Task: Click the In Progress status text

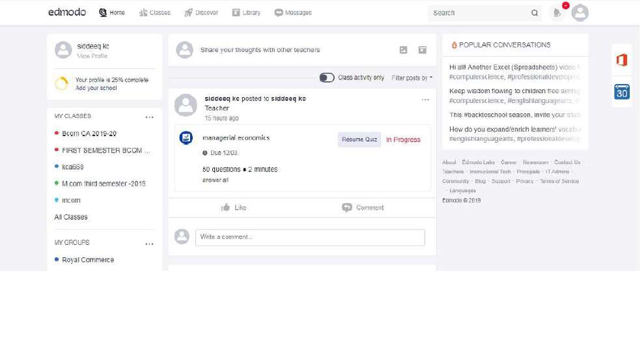Action: [403, 140]
